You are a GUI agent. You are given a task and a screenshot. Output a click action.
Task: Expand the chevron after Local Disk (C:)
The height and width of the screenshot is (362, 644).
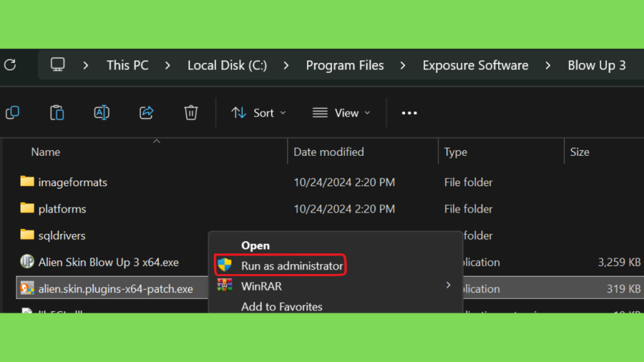coord(286,65)
